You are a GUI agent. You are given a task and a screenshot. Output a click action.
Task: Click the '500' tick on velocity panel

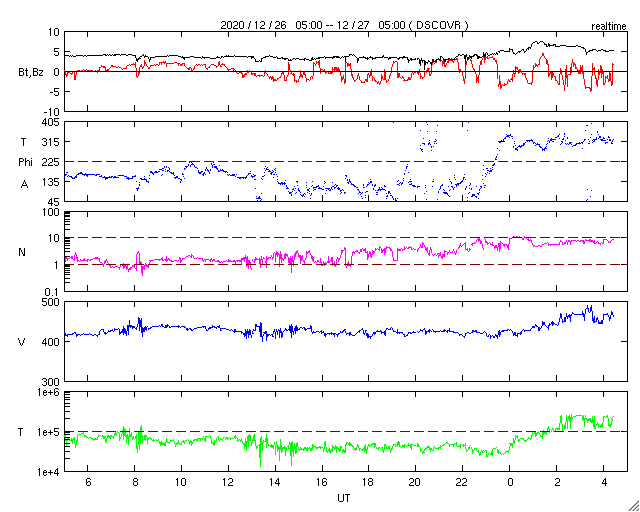[51, 302]
